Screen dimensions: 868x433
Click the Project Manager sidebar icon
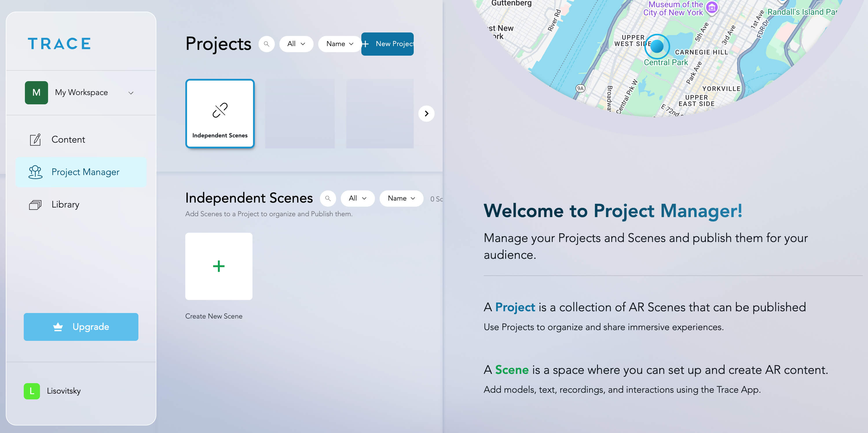35,172
